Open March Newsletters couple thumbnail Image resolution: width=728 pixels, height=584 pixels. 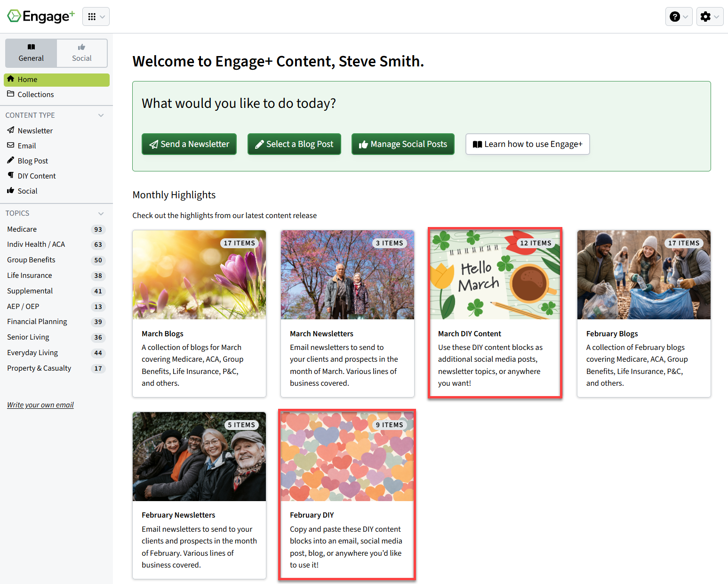tap(347, 275)
